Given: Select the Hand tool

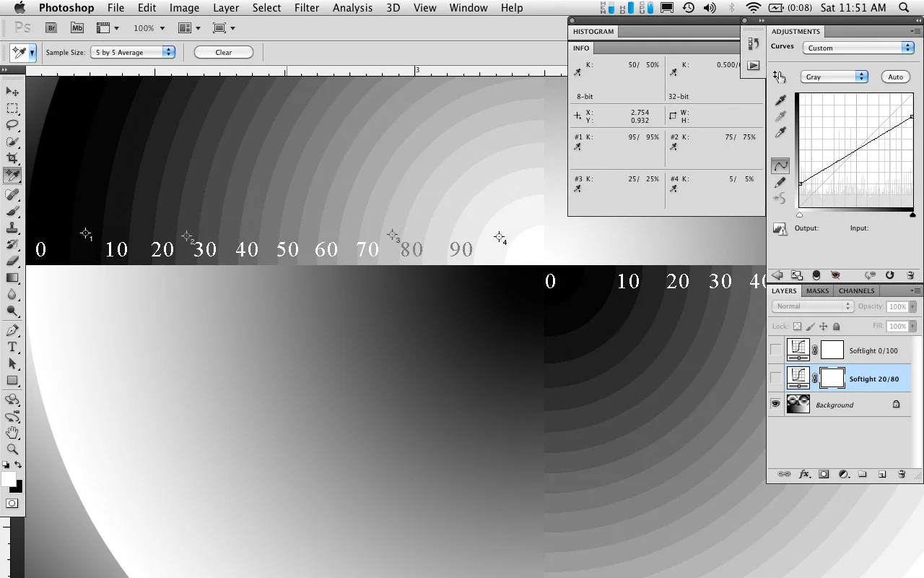Looking at the screenshot, I should [x=12, y=433].
